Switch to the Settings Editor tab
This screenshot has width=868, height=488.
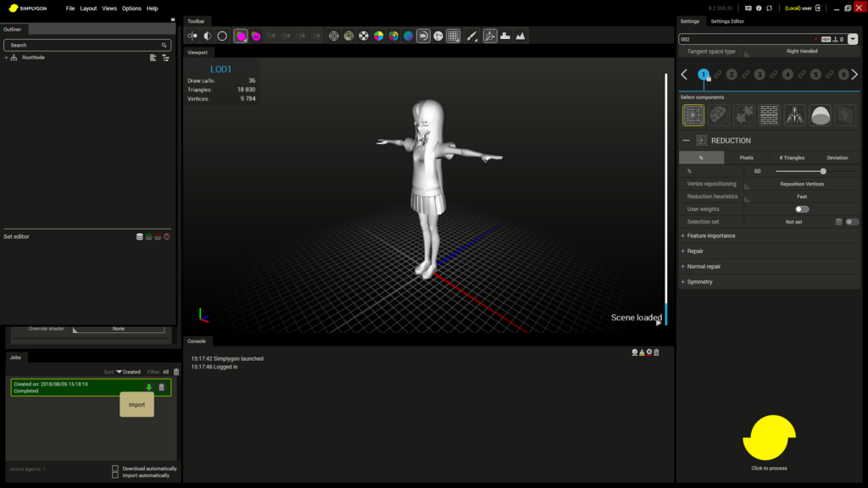coord(727,21)
